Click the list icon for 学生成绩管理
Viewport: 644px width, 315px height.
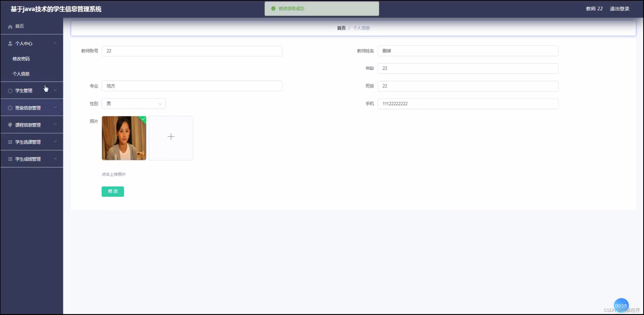click(10, 159)
